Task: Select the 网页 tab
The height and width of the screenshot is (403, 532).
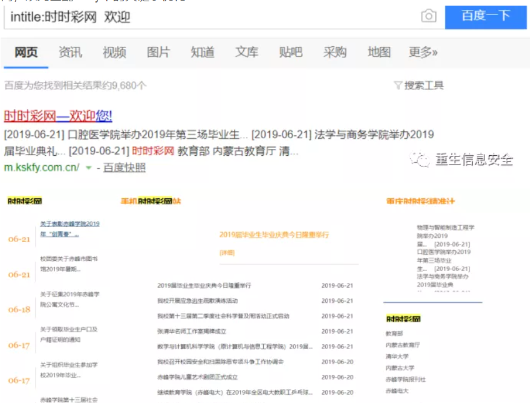Action: [26, 53]
